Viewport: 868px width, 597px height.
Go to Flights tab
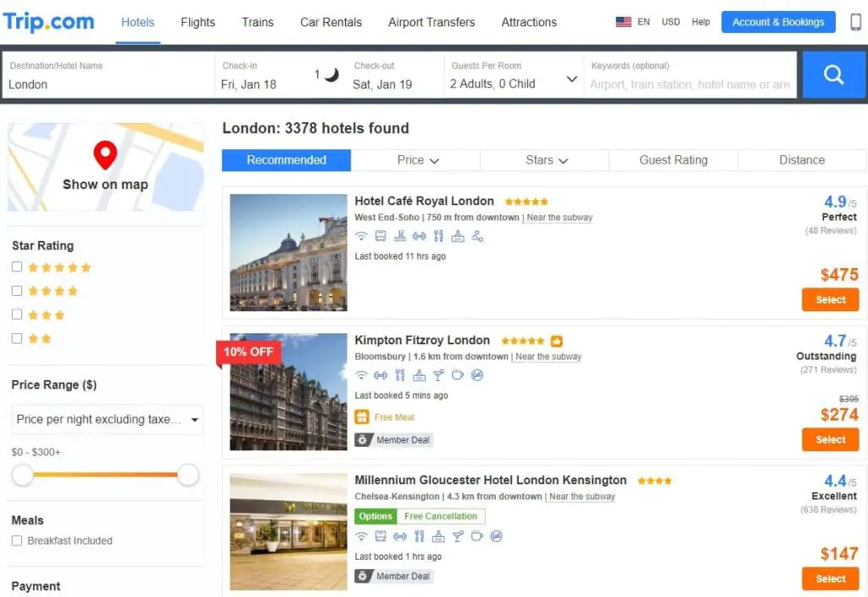coord(198,22)
